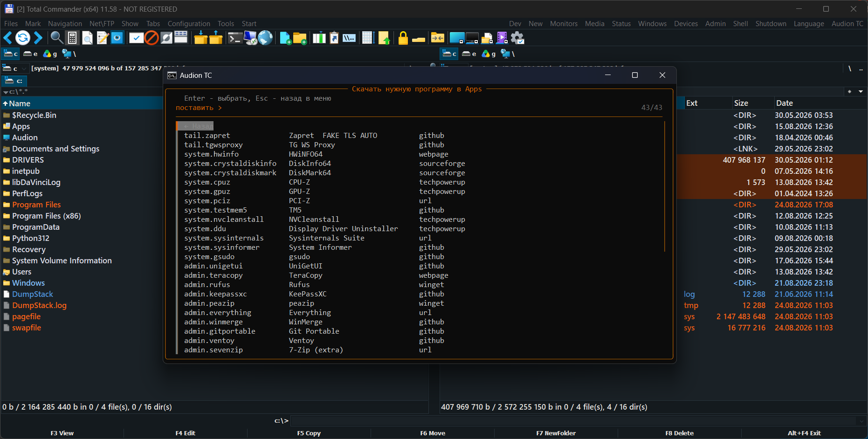Select Google Drive g in right panel

pos(489,54)
